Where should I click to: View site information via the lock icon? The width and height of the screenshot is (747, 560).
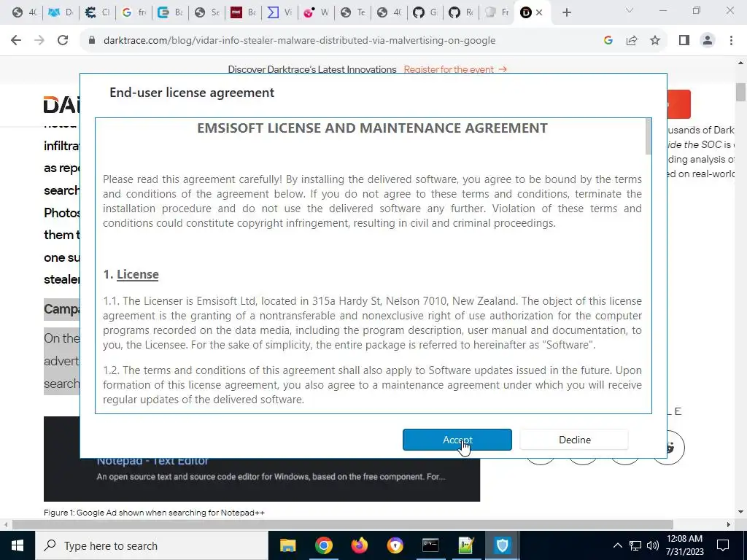click(92, 41)
